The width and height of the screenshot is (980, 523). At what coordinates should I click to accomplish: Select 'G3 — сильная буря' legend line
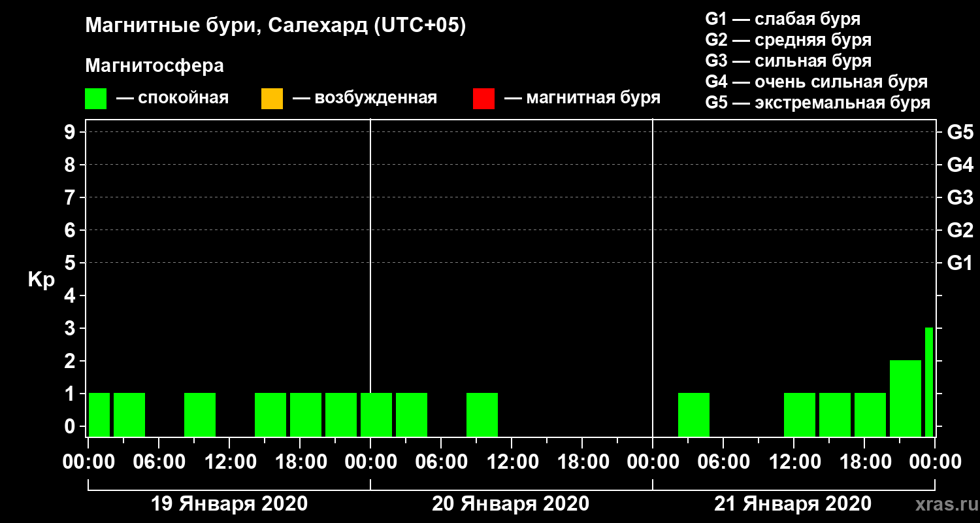pyautogui.click(x=789, y=61)
